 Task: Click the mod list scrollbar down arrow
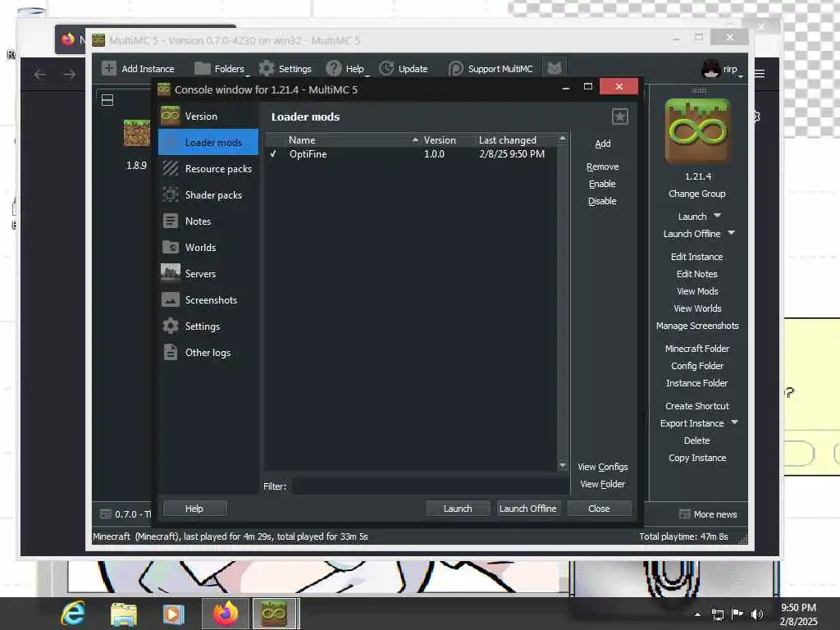[562, 466]
